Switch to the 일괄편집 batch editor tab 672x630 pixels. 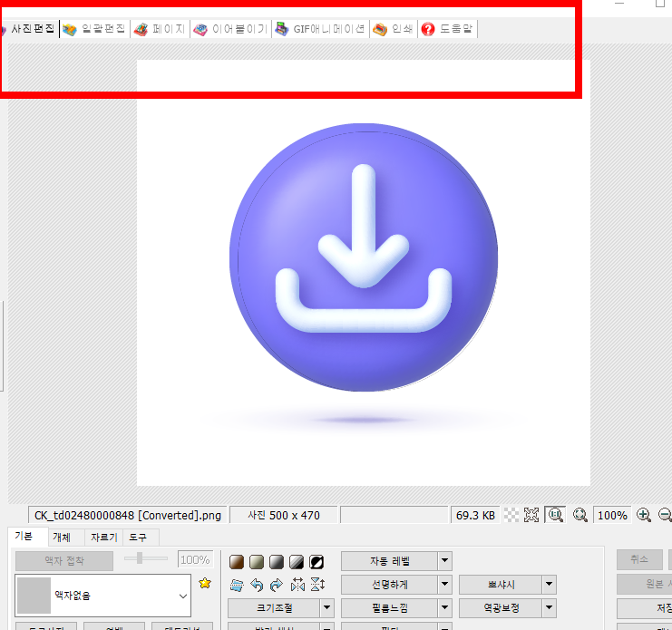click(94, 29)
